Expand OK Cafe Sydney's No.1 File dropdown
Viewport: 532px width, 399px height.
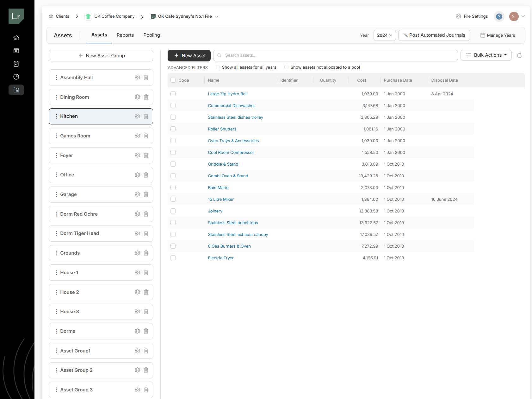[x=217, y=16]
